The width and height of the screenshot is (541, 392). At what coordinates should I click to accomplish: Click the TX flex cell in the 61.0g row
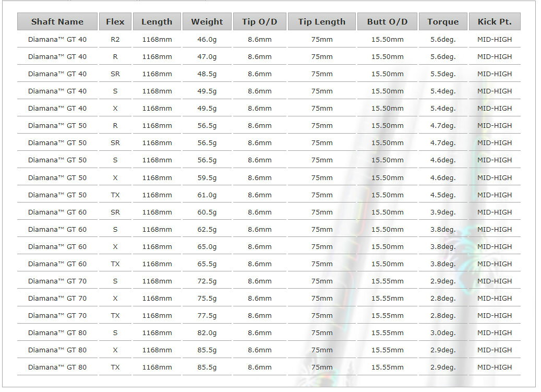[115, 195]
